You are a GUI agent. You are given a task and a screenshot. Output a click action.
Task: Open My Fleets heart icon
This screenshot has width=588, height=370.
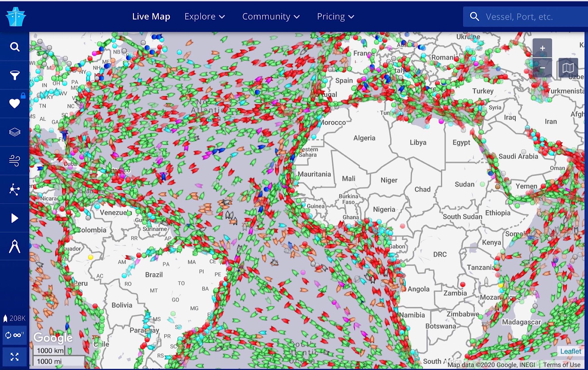[15, 103]
